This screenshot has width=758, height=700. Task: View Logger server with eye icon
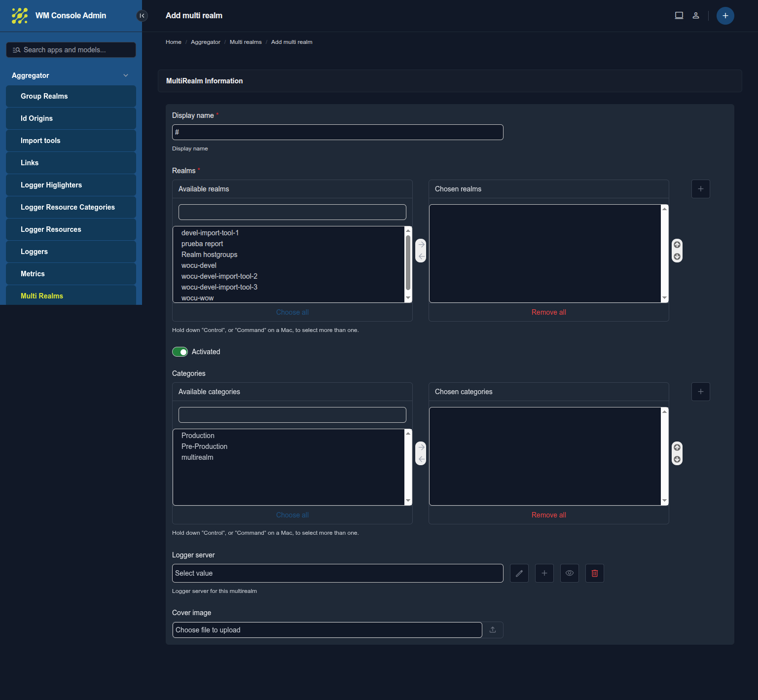click(x=569, y=573)
